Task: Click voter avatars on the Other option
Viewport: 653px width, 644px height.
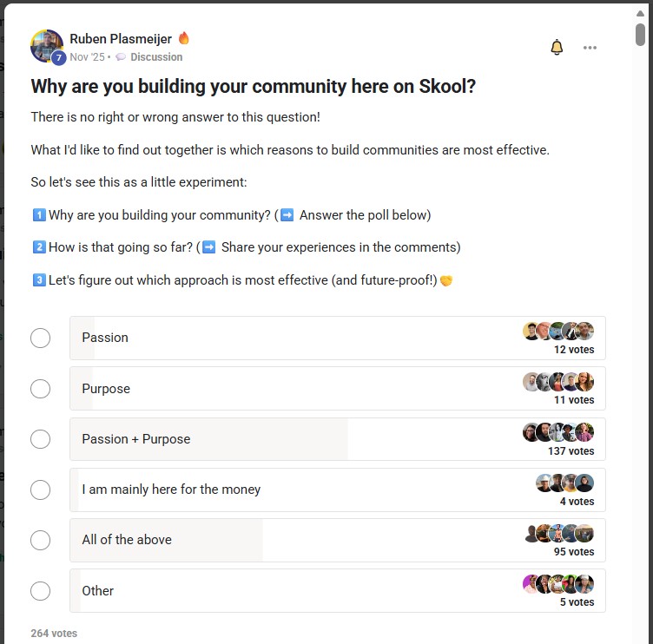Action: pyautogui.click(x=558, y=584)
